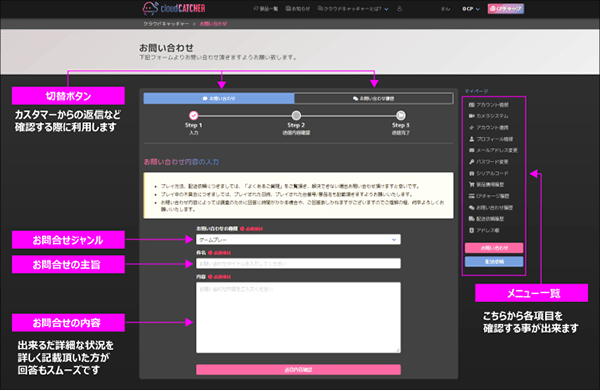Select the blue お問い合わせ tab

[x=219, y=98]
